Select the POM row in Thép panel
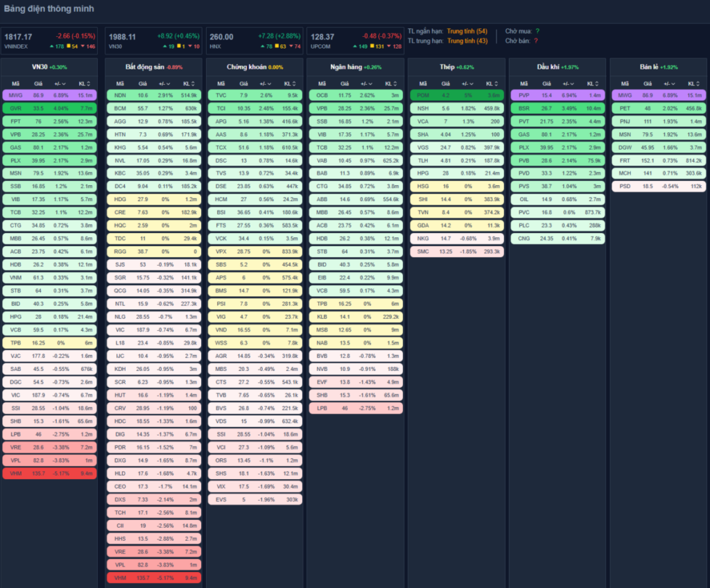710x588 pixels. (456, 95)
